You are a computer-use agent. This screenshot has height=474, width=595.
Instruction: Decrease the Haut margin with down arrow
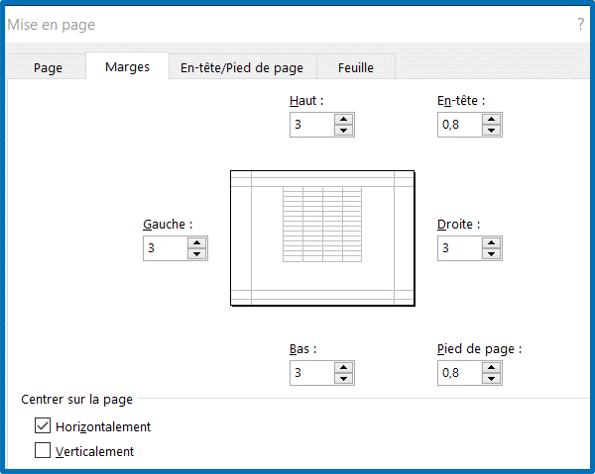[343, 131]
